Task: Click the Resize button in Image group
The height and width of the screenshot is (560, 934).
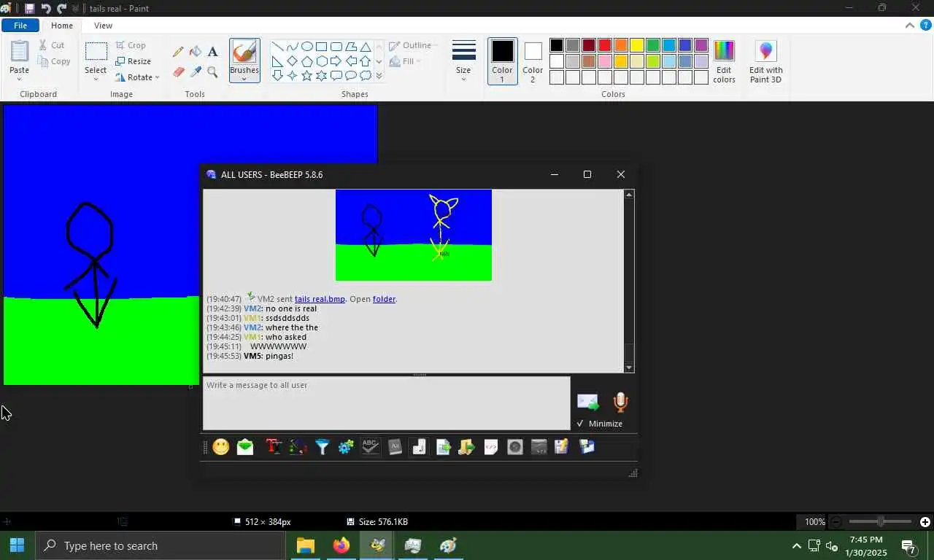Action: pos(133,61)
